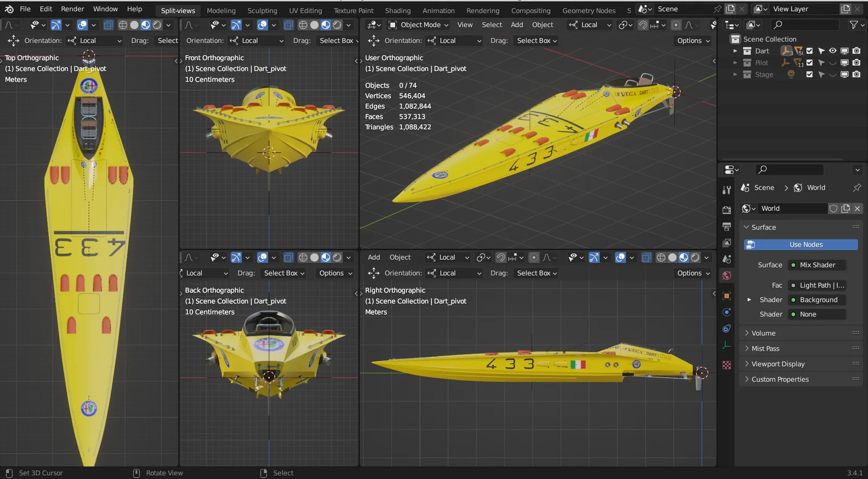This screenshot has height=479, width=868.
Task: Hide the Dart collection with eye icon
Action: pos(833,51)
